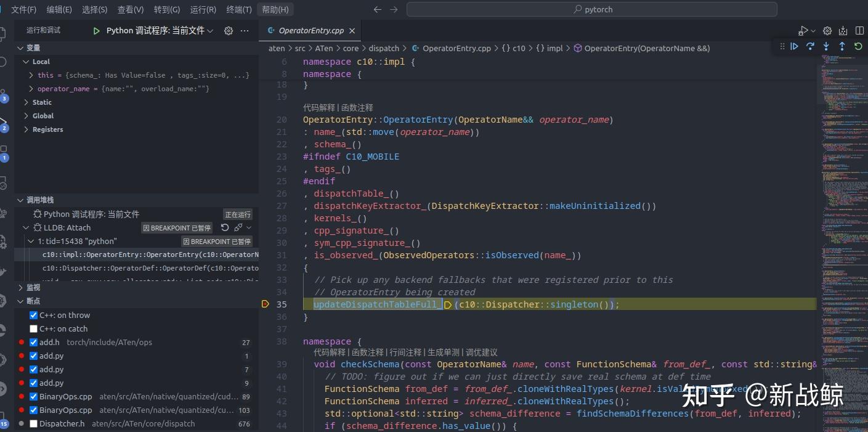This screenshot has width=868, height=432.
Task: Click the pytorch search box in title bar
Action: [591, 9]
